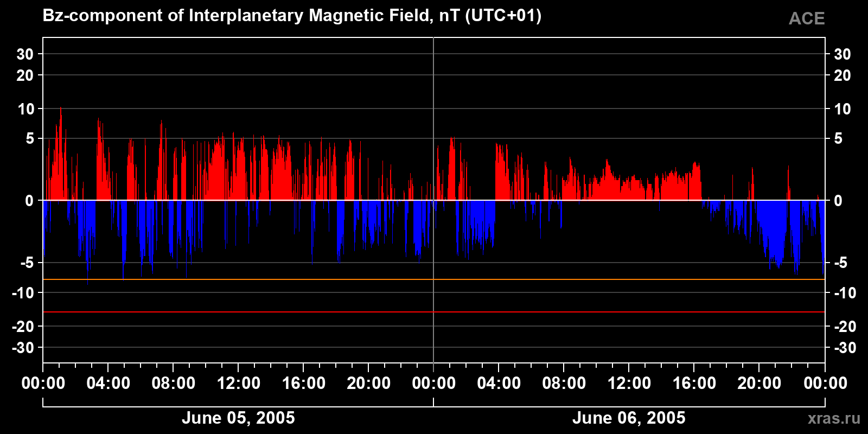Click the 'ACE' spacecraft label
This screenshot has height=434, width=868.
click(807, 19)
